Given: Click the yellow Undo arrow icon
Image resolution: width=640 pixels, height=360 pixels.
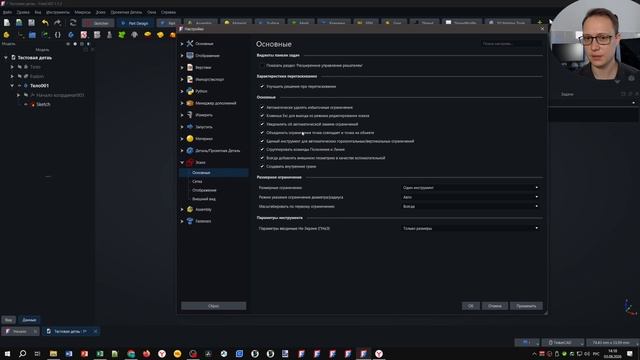Looking at the screenshot, I should 45,23.
